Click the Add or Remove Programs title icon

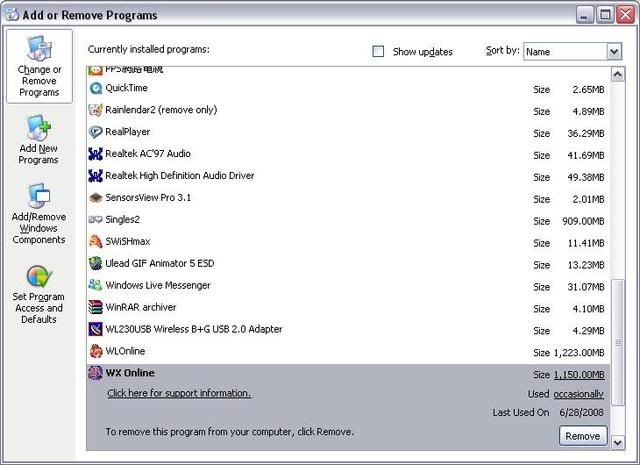pyautogui.click(x=12, y=15)
